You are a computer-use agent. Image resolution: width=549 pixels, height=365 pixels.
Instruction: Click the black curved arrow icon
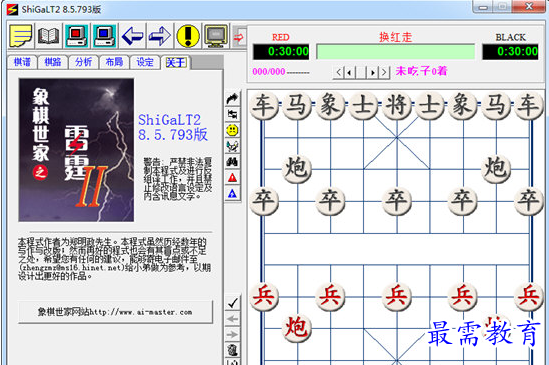pyautogui.click(x=232, y=98)
